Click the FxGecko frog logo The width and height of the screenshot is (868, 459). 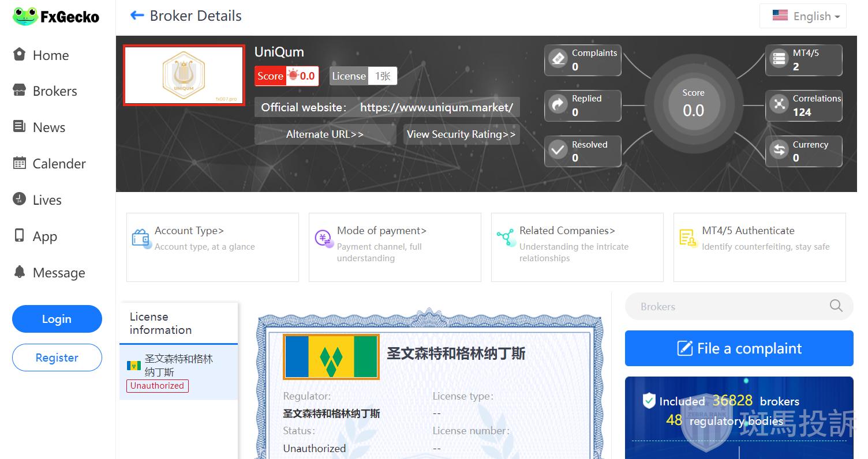tap(25, 17)
